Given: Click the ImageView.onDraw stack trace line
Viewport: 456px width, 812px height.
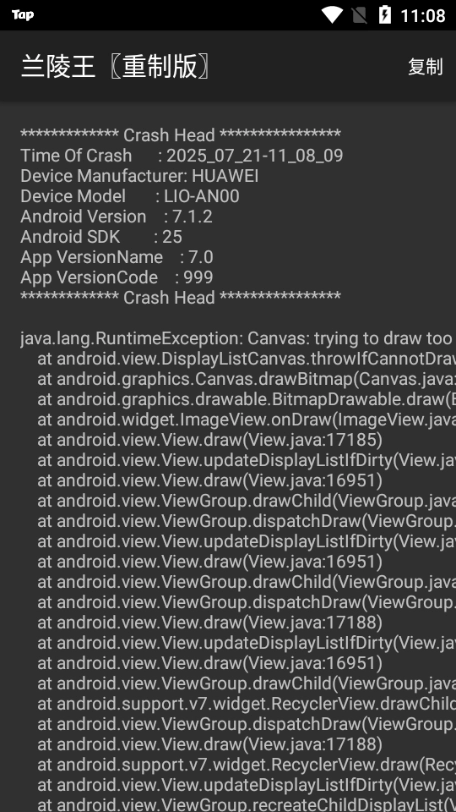Looking at the screenshot, I should tap(246, 419).
